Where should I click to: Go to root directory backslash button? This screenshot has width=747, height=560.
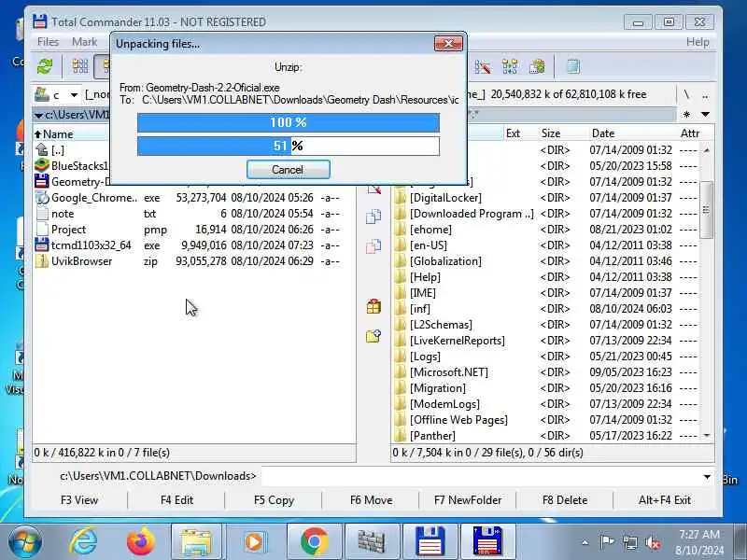tap(686, 95)
